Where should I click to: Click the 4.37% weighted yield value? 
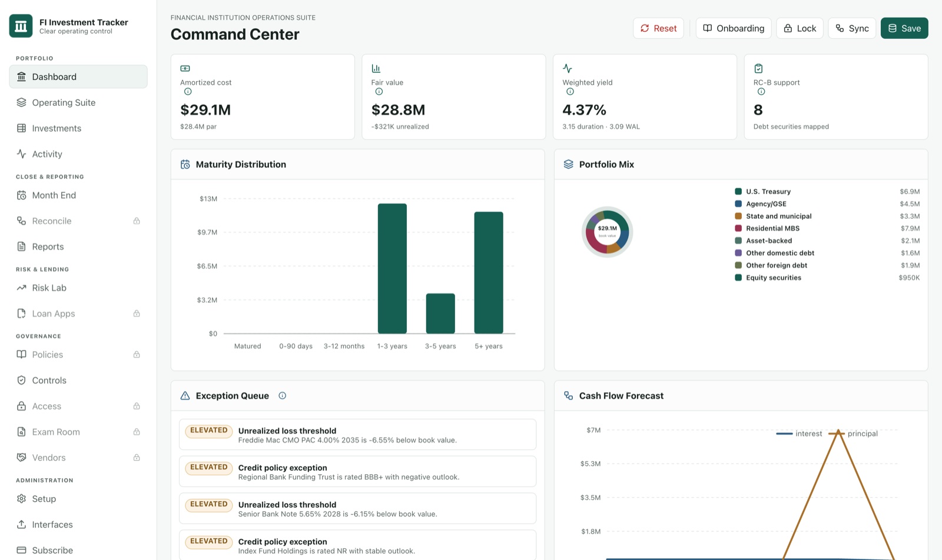coord(584,110)
